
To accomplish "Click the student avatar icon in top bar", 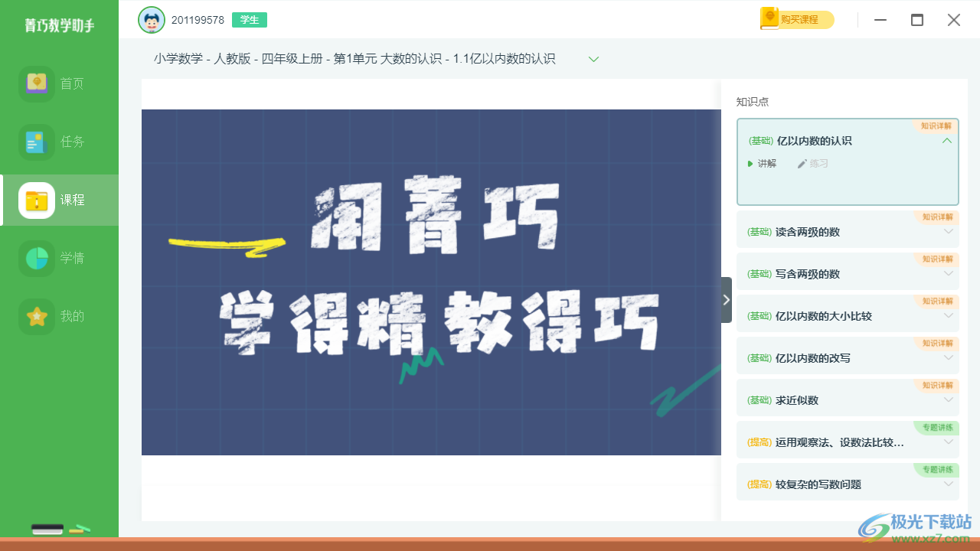I will (x=151, y=19).
